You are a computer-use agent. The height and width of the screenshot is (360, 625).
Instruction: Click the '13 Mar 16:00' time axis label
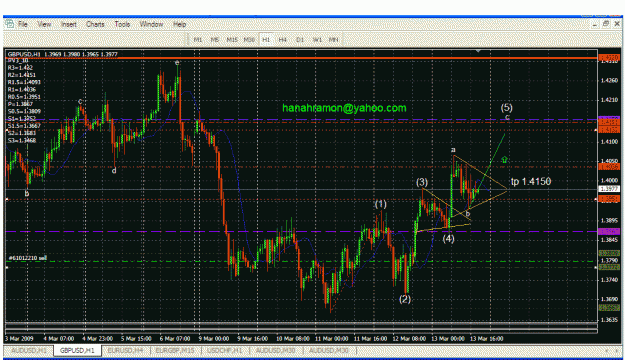[486, 338]
